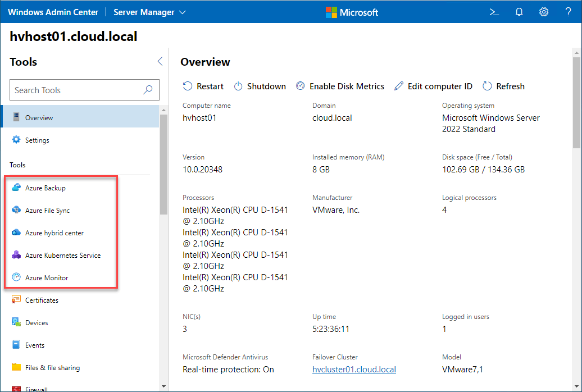The height and width of the screenshot is (392, 582).
Task: Click the Overview server icon in sidebar
Action: [16, 117]
